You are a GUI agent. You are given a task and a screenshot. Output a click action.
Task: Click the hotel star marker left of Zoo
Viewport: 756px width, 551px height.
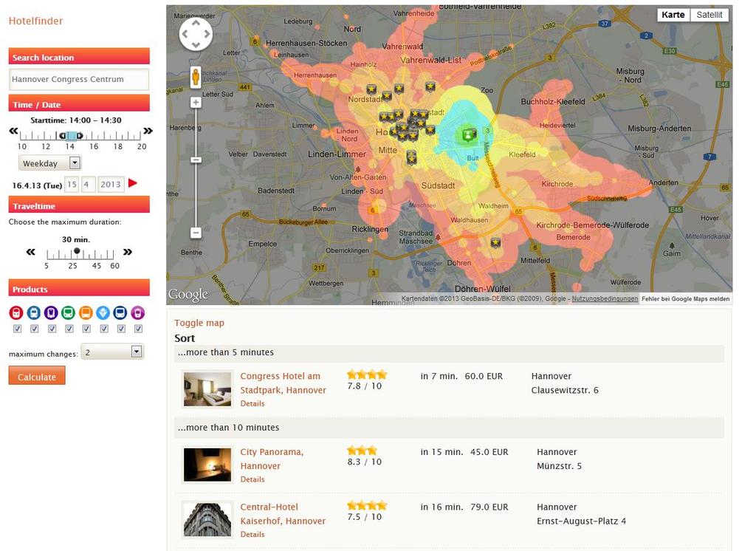430,86
